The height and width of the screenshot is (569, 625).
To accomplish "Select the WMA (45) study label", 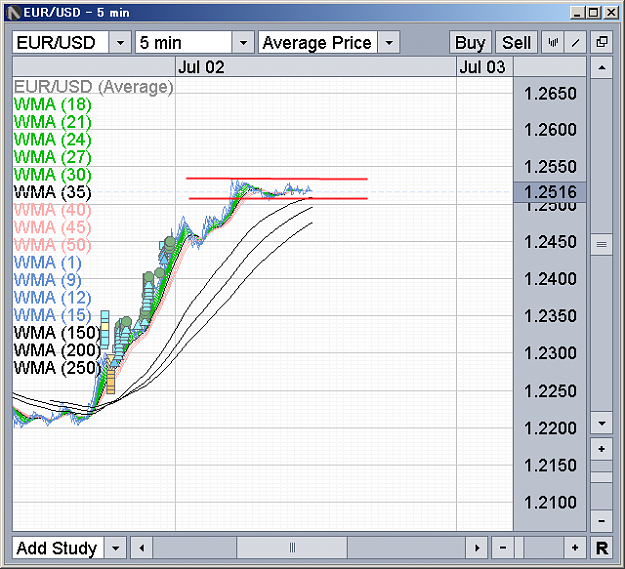I will click(53, 227).
